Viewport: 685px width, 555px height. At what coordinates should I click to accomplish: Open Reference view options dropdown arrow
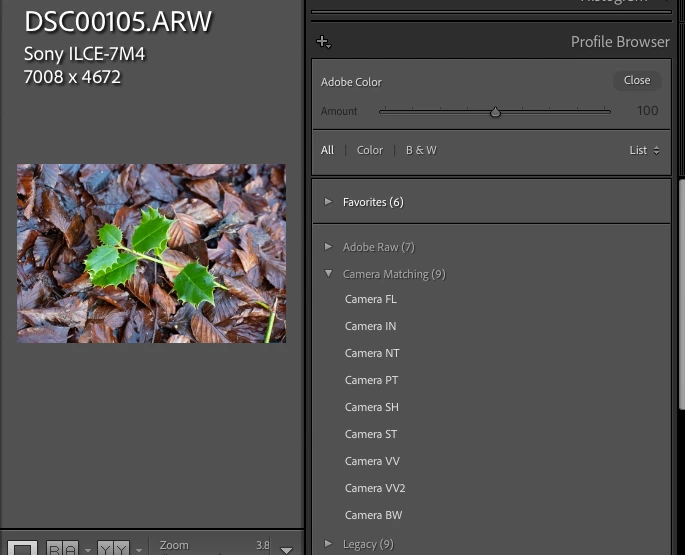(x=88, y=550)
